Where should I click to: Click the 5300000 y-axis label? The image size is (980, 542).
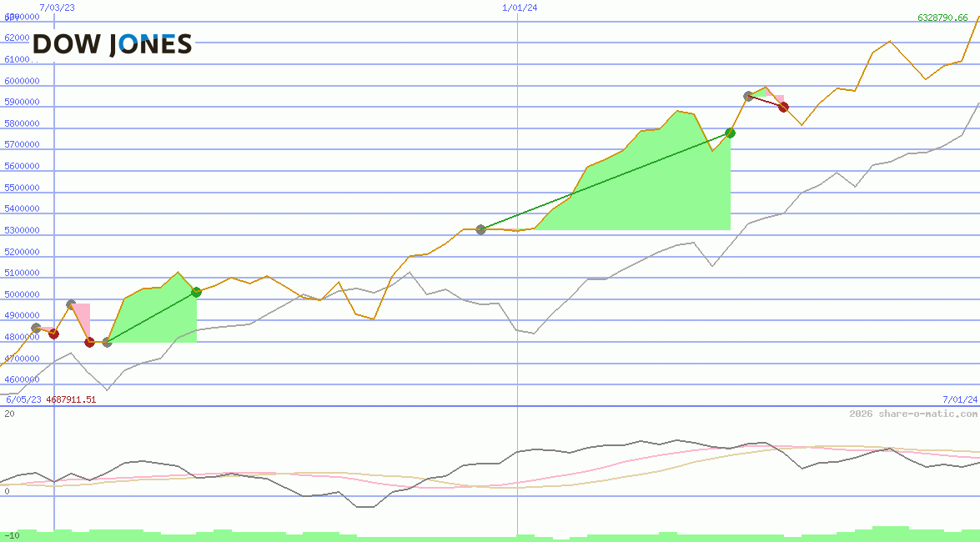[22, 230]
